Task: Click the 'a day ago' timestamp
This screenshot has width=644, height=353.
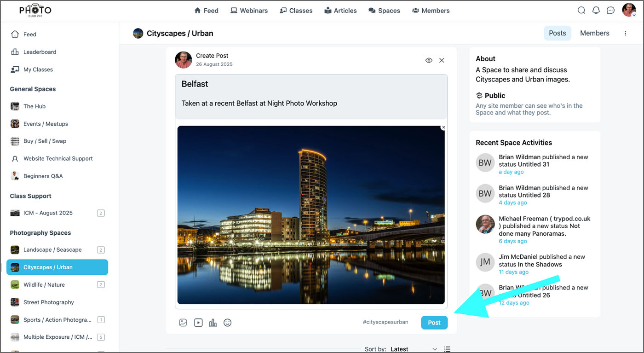Action: point(511,172)
